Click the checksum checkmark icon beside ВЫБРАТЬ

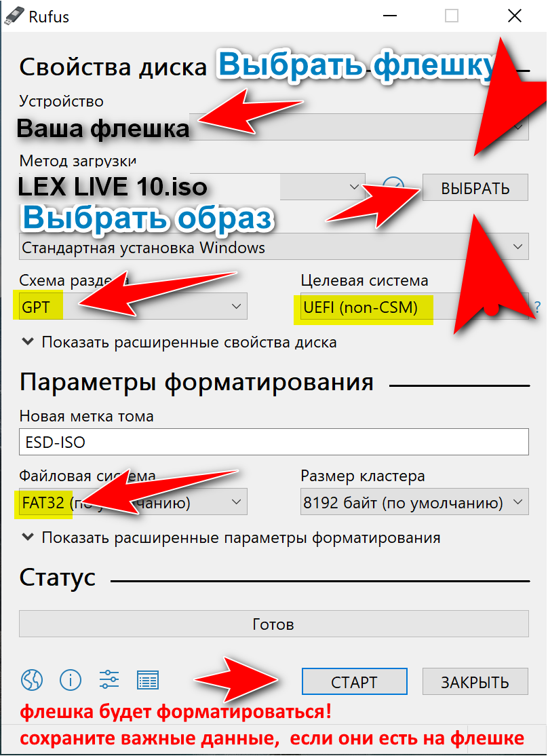(x=393, y=186)
